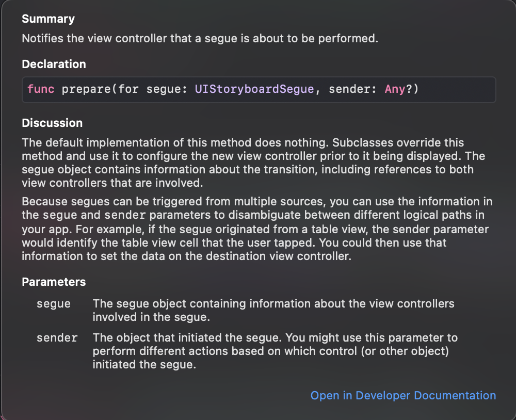Select the Declaration heading
The image size is (516, 420).
pyautogui.click(x=54, y=64)
